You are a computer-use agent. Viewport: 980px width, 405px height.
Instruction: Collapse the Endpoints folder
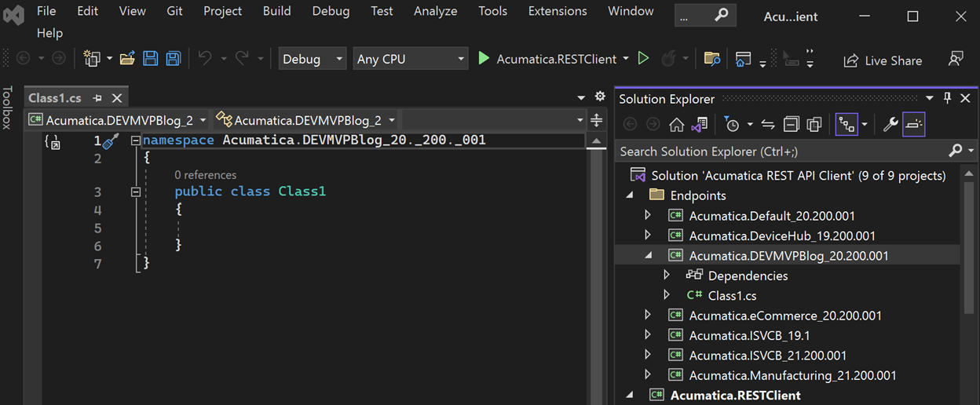coord(631,195)
